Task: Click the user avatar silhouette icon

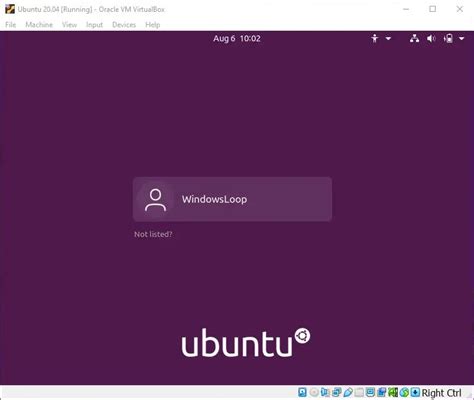Action: coord(155,200)
